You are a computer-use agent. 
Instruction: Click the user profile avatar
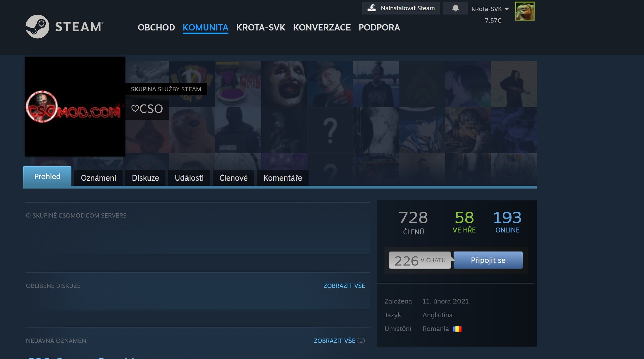coord(525,11)
